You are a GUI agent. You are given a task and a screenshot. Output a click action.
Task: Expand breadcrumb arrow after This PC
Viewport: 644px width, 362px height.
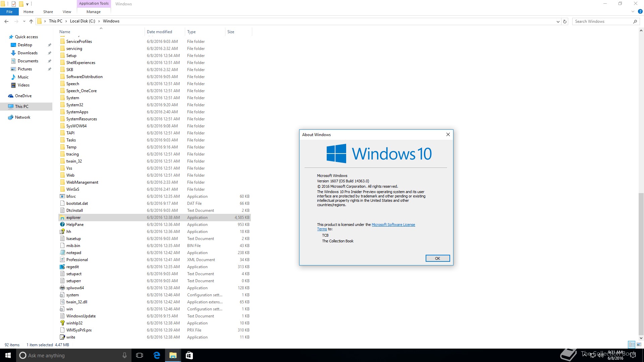(x=66, y=21)
